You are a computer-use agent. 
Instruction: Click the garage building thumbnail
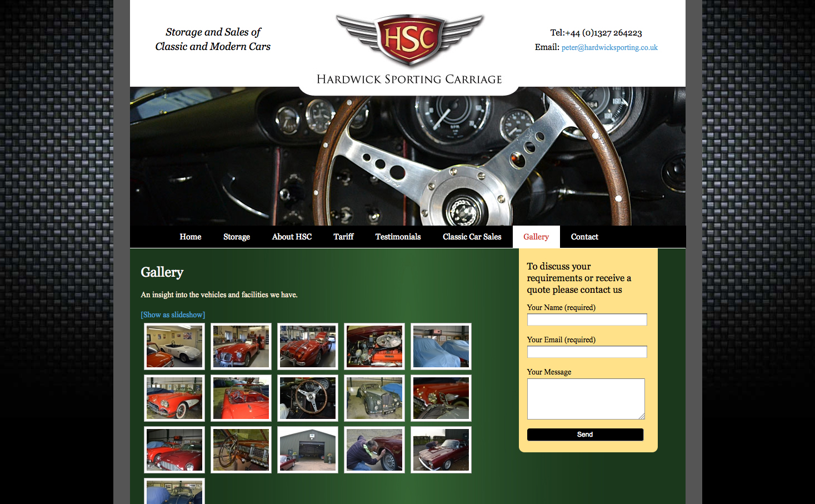tap(307, 450)
